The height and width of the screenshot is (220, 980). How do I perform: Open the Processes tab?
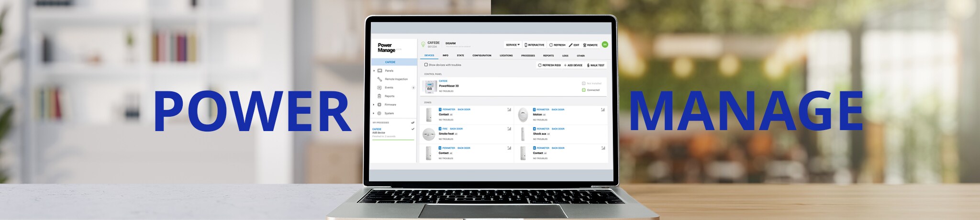point(528,55)
